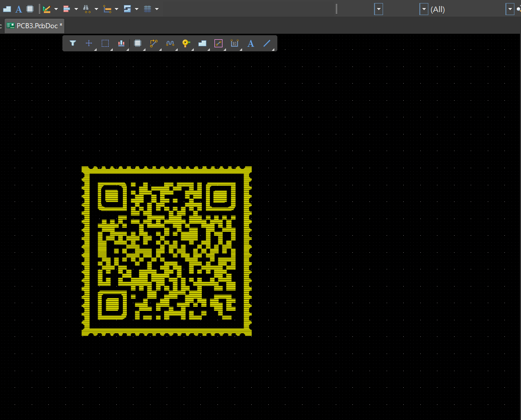
Task: Select the Place String tool in top toolbar
Action: tap(19, 9)
